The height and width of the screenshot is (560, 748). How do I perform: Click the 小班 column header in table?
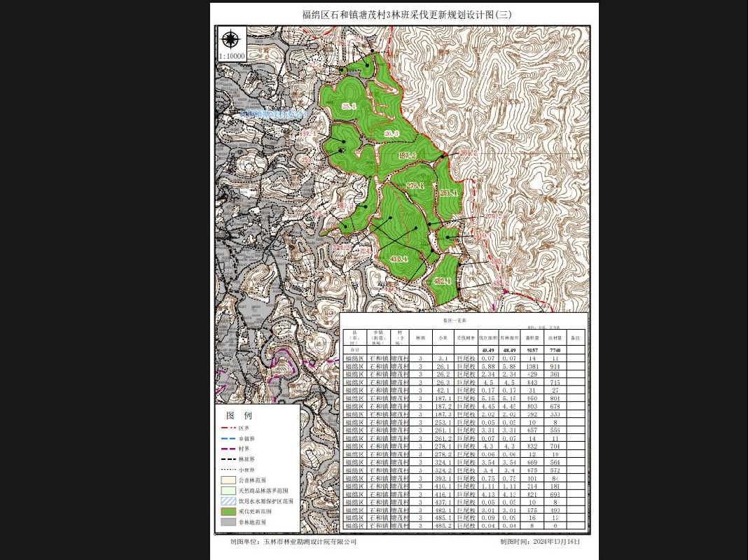tap(443, 337)
